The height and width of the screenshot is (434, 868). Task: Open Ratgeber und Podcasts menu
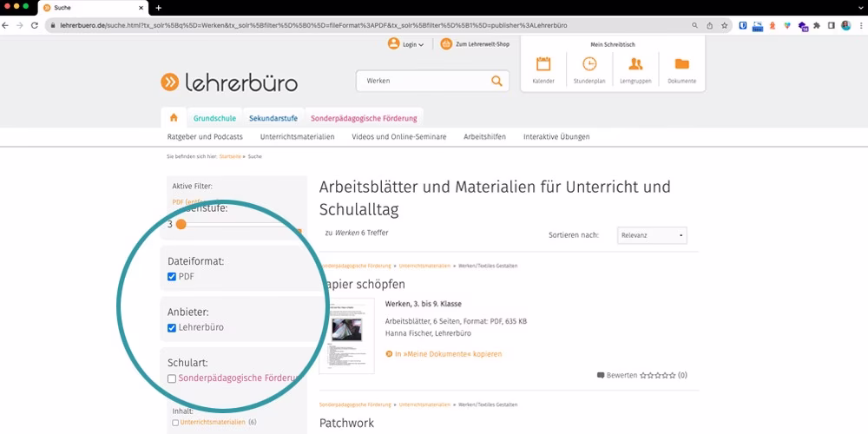pyautogui.click(x=205, y=137)
